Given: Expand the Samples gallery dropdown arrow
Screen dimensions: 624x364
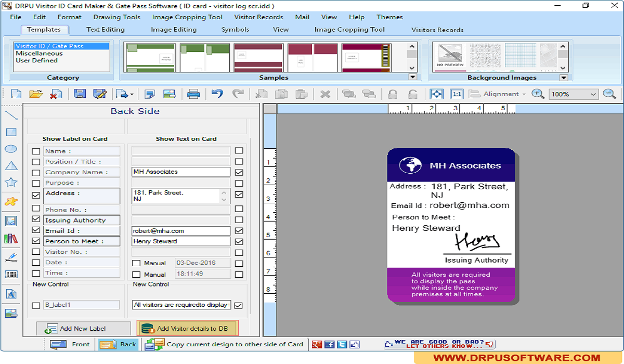Looking at the screenshot, I should (x=412, y=77).
